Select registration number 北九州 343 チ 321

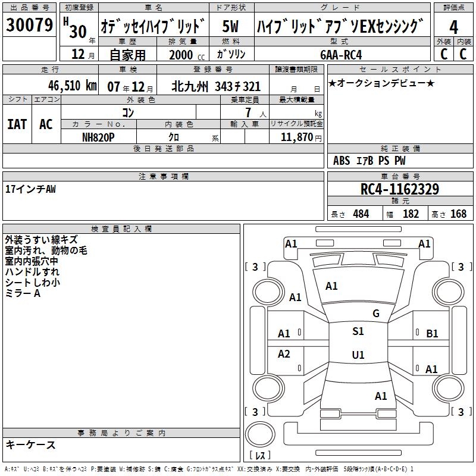tap(216, 87)
